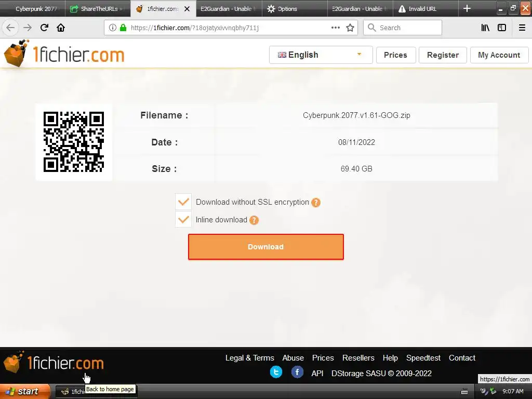The image size is (532, 399).
Task: Switch to the Cyberpunk 2077 tab
Action: pyautogui.click(x=33, y=9)
